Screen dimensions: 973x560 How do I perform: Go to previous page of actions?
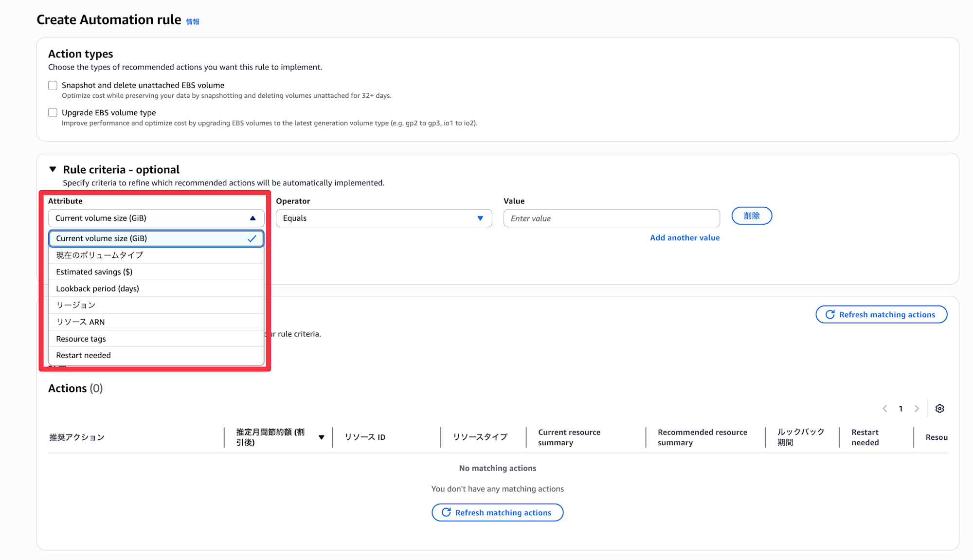[885, 409]
